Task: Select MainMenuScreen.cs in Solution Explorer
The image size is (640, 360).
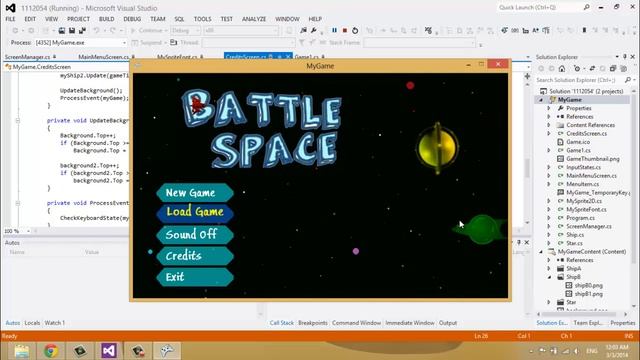Action: pos(591,176)
